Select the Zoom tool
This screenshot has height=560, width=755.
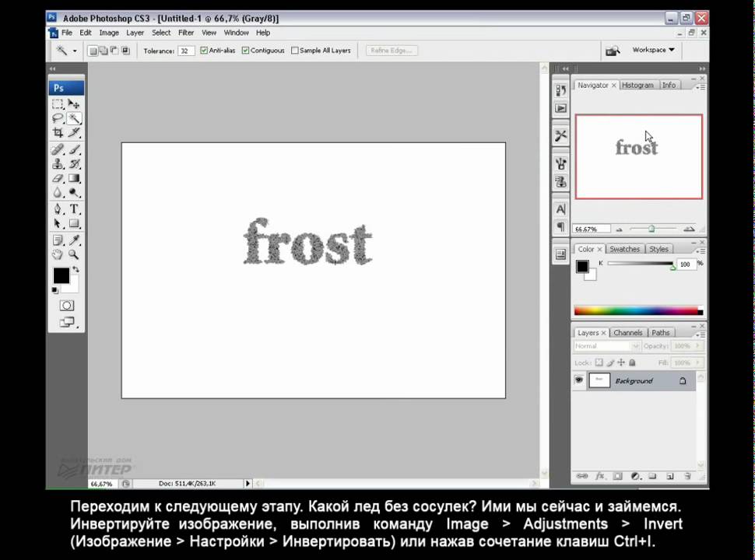pyautogui.click(x=74, y=254)
